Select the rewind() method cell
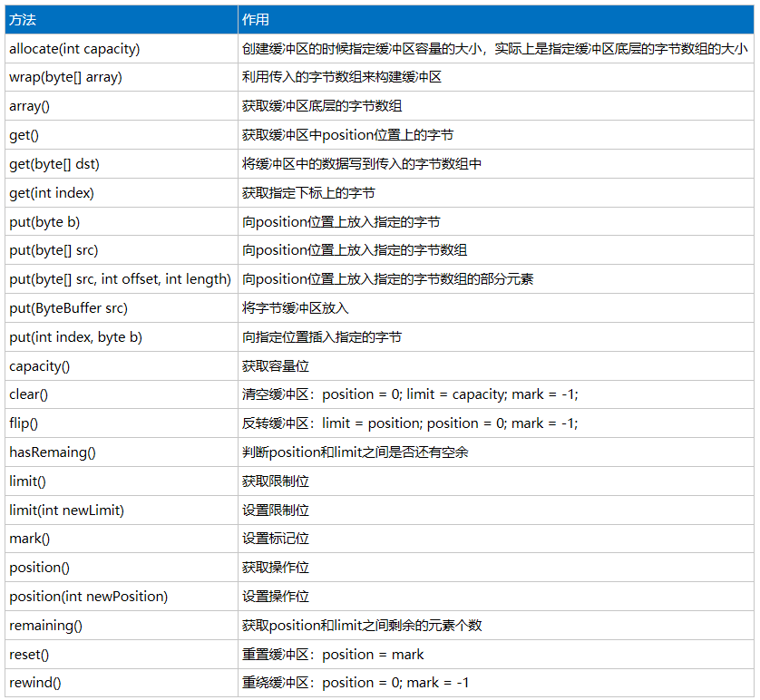The height and width of the screenshot is (700, 760). [122, 683]
